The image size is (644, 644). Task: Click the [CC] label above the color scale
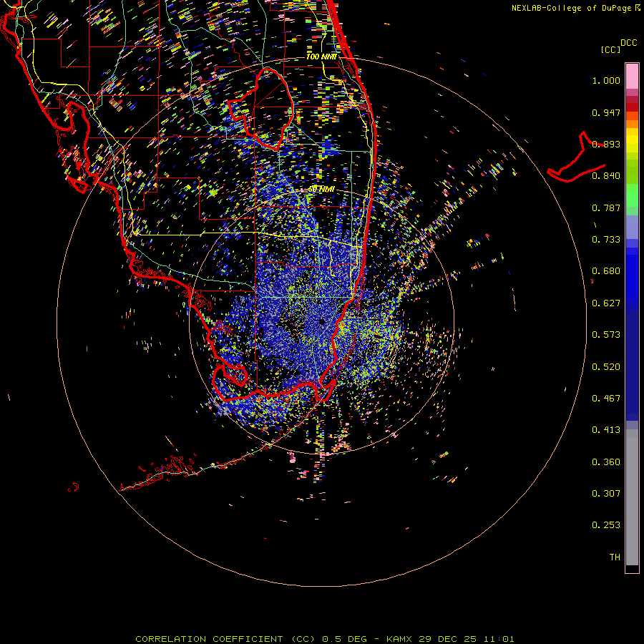(x=610, y=50)
